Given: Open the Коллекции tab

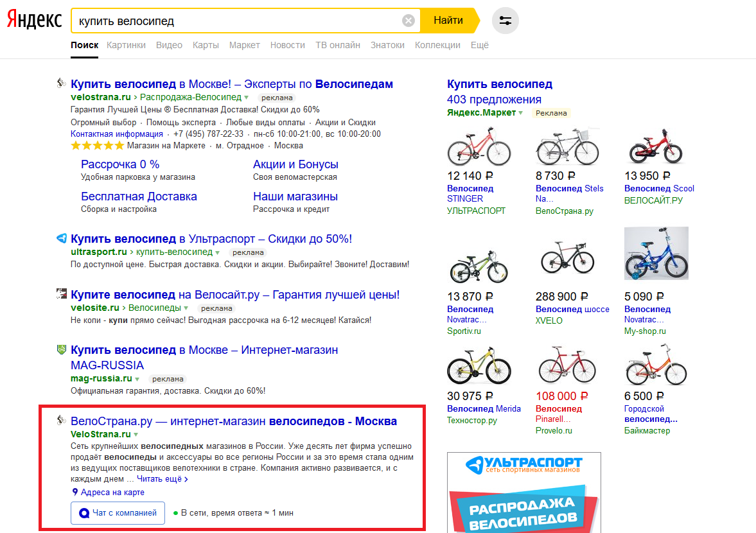Looking at the screenshot, I should pyautogui.click(x=437, y=45).
